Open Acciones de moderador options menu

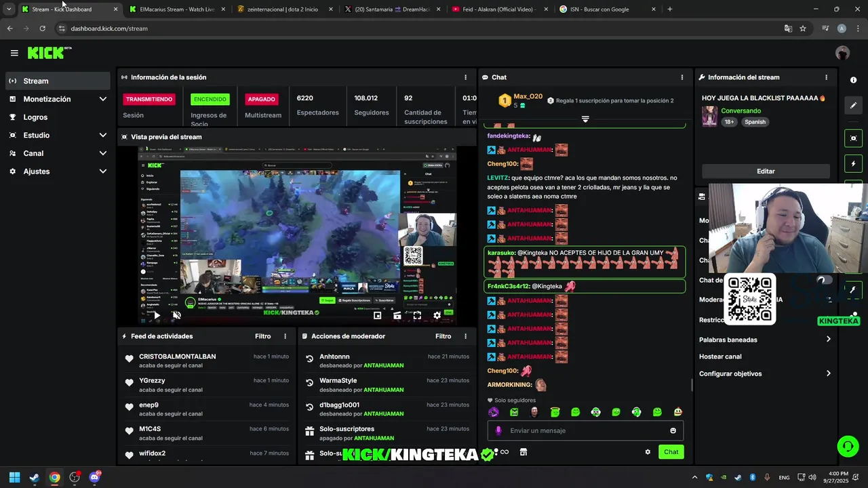465,336
